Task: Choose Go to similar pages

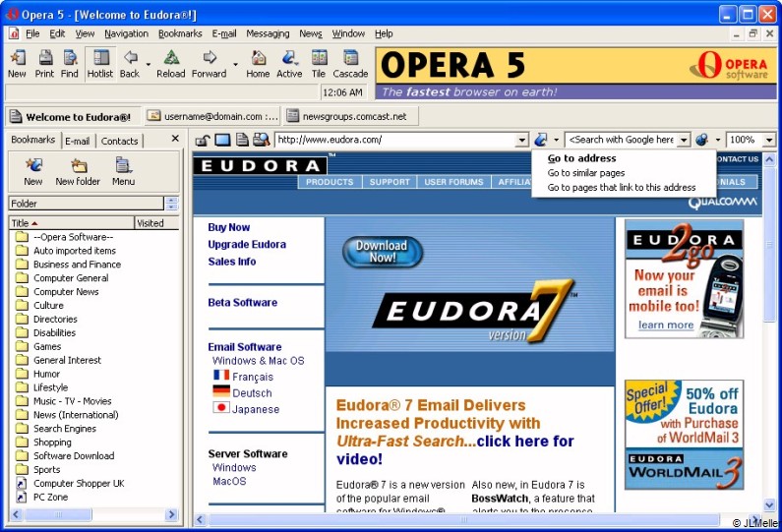Action: click(x=586, y=173)
